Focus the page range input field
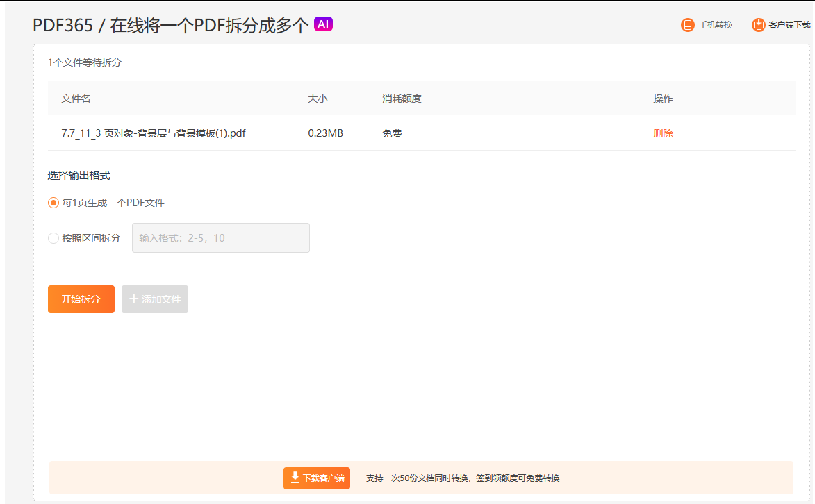This screenshot has height=504, width=815. [221, 238]
